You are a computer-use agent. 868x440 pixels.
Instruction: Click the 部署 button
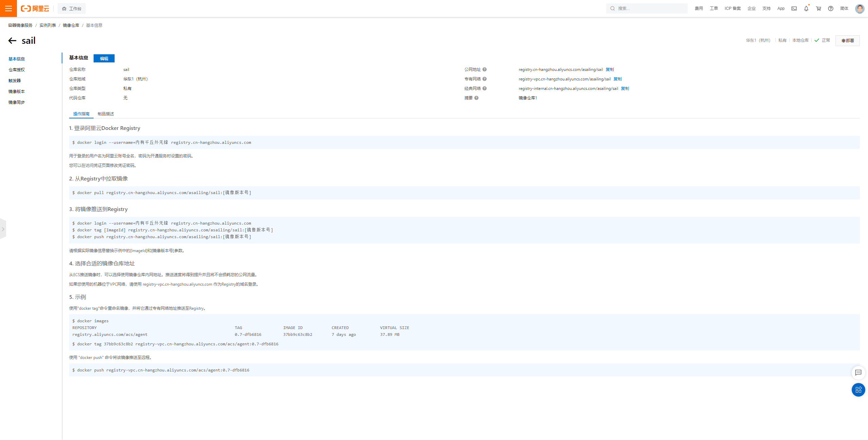[x=847, y=40]
